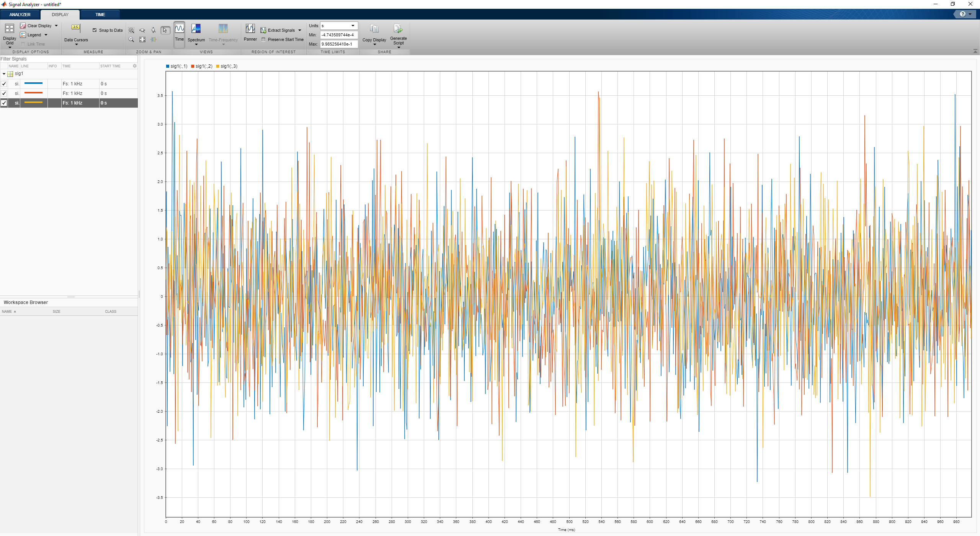Click the orange line color of the second signal
Image resolution: width=980 pixels, height=536 pixels.
click(x=34, y=93)
